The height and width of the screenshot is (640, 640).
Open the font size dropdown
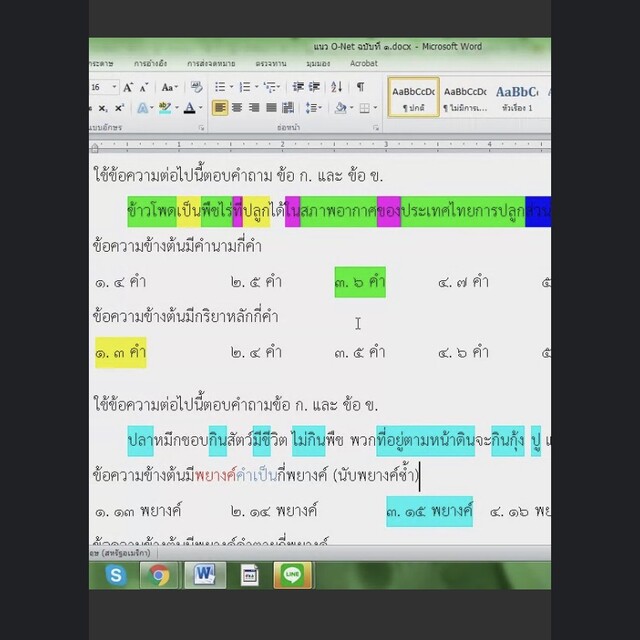coord(113,88)
